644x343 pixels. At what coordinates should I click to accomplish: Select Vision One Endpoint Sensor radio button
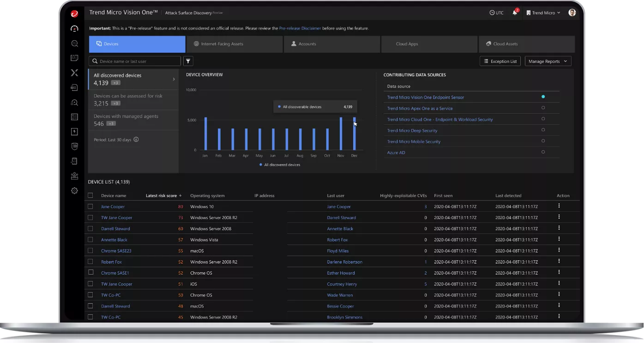[x=543, y=97]
